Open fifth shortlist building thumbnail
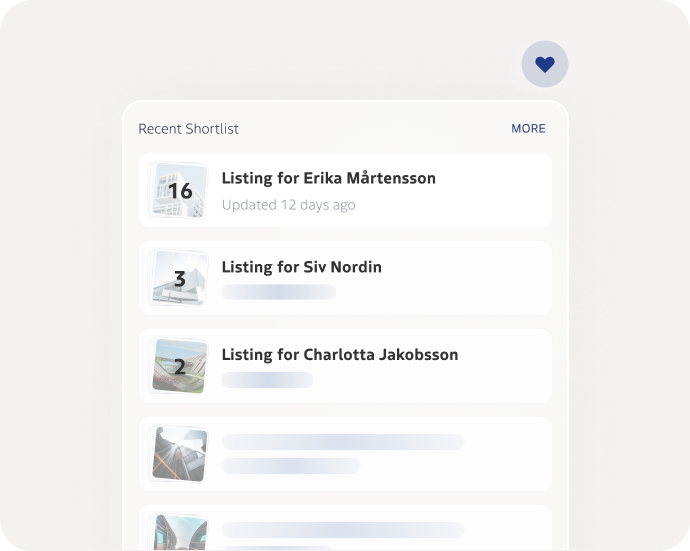This screenshot has height=551, width=690. [x=178, y=532]
